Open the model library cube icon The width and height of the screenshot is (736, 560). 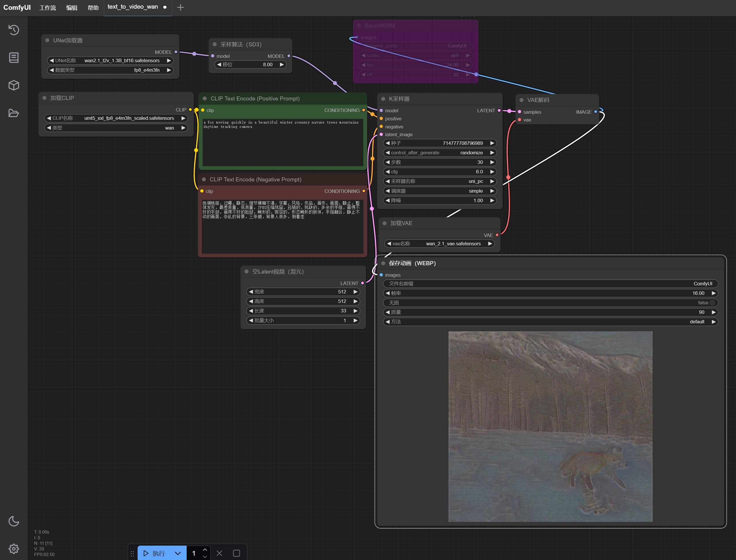coord(14,85)
